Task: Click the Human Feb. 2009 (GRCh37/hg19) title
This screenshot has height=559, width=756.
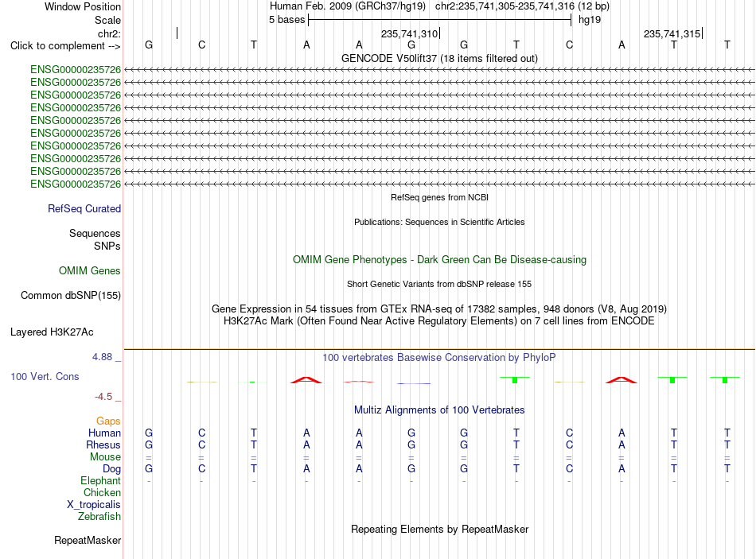Action: (x=348, y=6)
